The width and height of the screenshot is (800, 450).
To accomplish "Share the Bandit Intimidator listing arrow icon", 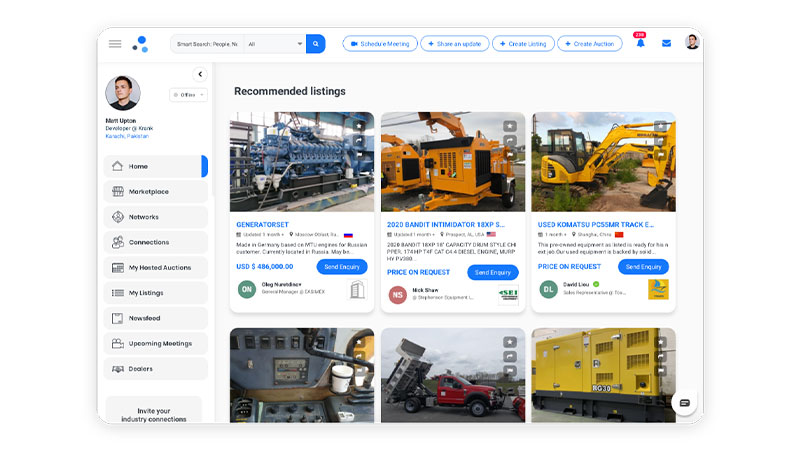I will (x=510, y=140).
